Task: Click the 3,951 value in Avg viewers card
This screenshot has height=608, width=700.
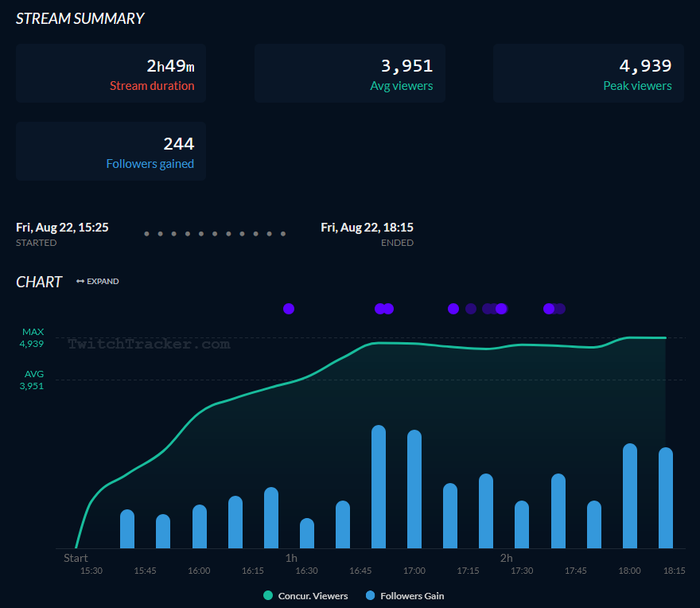Action: [x=406, y=66]
